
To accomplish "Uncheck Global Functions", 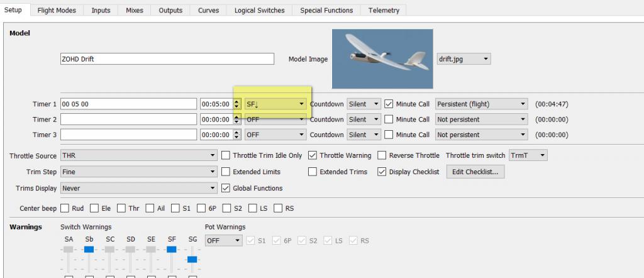I will tap(226, 188).
